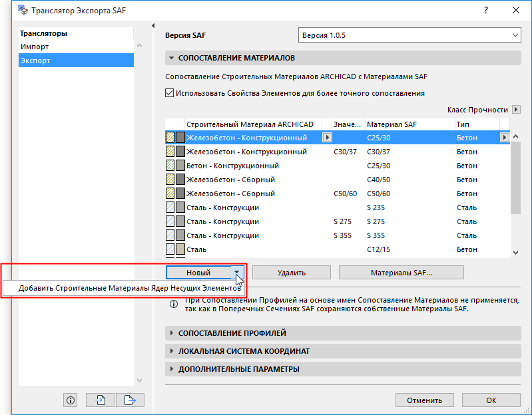Viewport: 532px width, 415px height.
Task: Collapse the СОПОСТАВЛЕНИЕ МАТЕРИАЛОВ section
Action: (x=171, y=58)
